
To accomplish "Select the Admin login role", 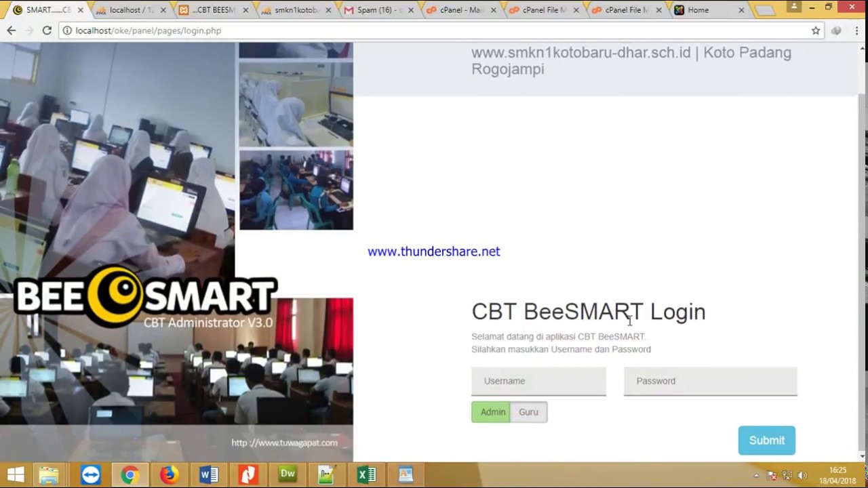I will click(491, 412).
